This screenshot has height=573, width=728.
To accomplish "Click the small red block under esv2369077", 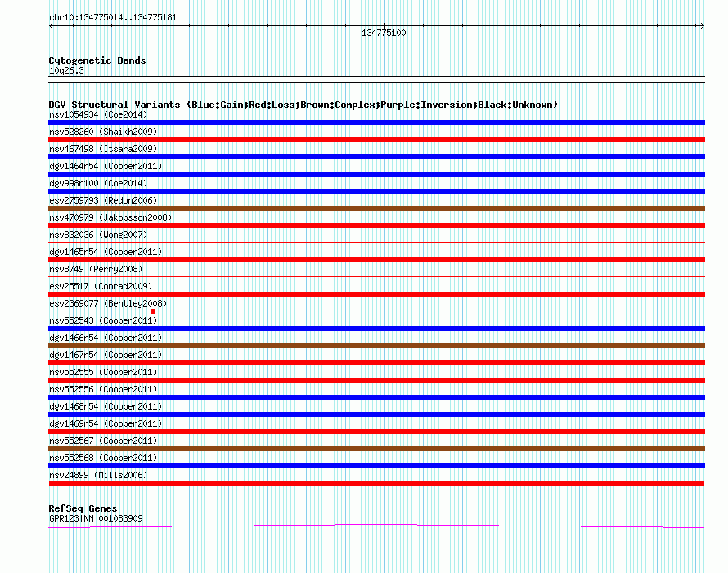I will pos(153,311).
